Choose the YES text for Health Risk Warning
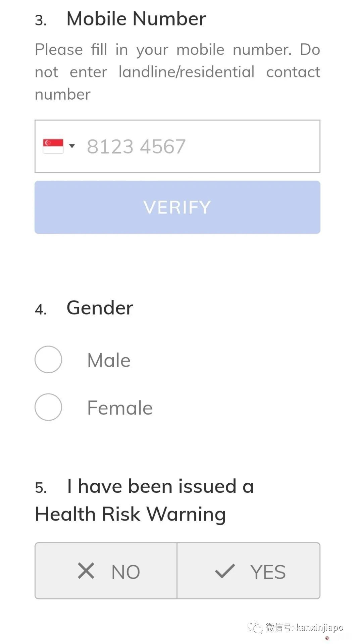This screenshot has height=644, width=355. click(x=268, y=572)
